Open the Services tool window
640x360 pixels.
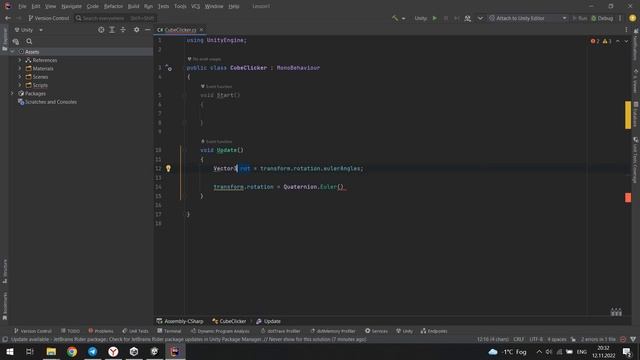[376, 331]
